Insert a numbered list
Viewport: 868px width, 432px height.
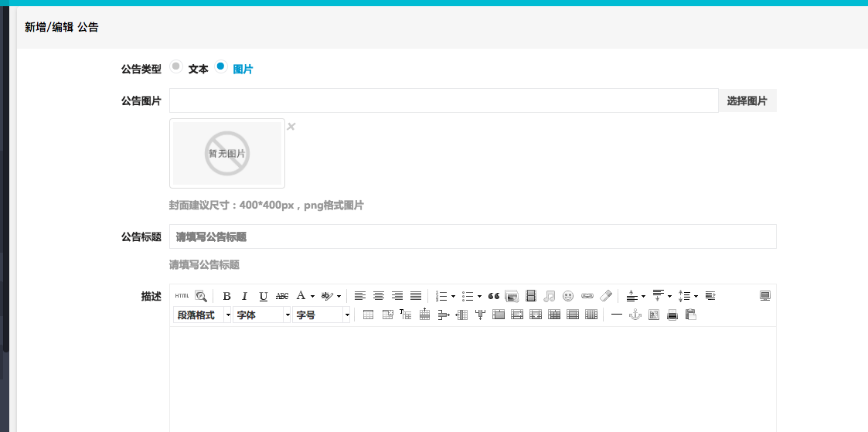pos(441,296)
